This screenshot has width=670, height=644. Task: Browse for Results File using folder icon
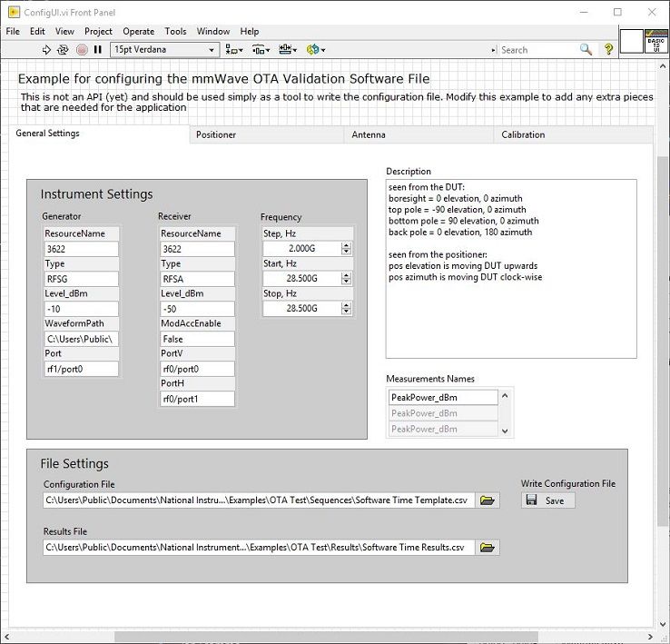[488, 548]
